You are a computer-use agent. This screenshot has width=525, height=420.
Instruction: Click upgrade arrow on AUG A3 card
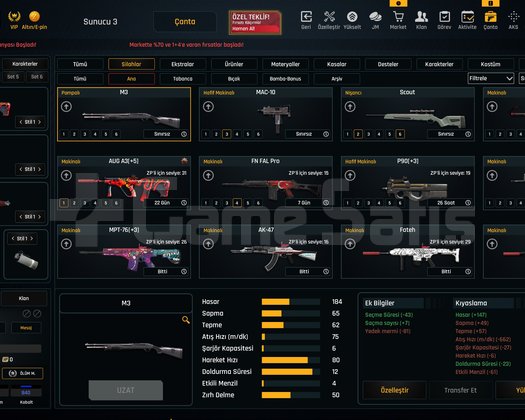click(x=66, y=176)
